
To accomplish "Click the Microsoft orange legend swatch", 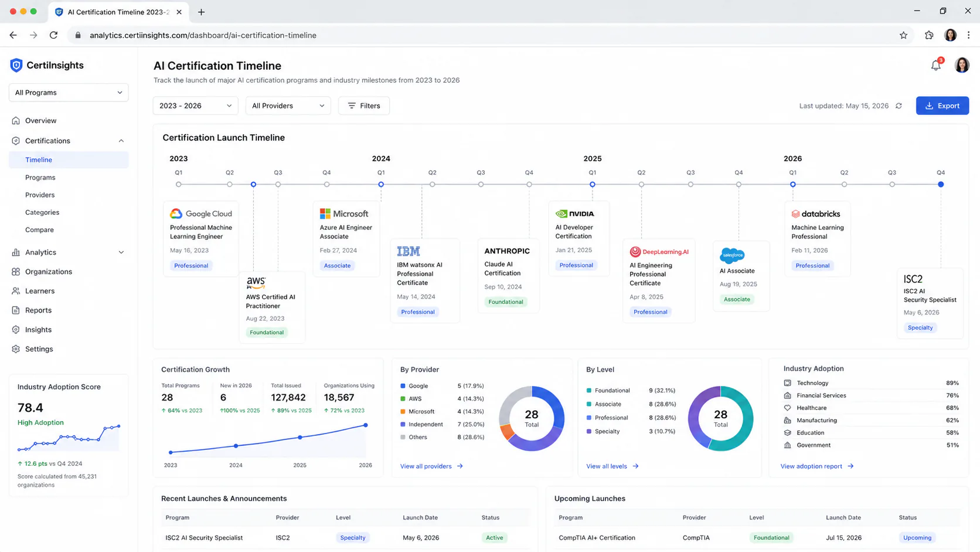I will tap(403, 412).
